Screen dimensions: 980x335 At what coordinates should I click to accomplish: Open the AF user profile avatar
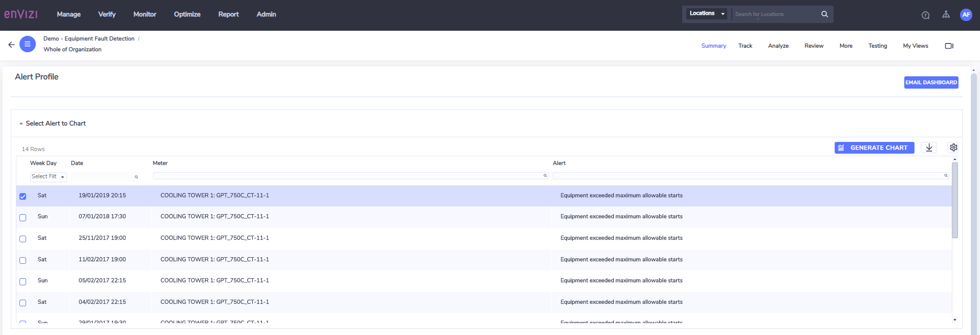pos(966,15)
